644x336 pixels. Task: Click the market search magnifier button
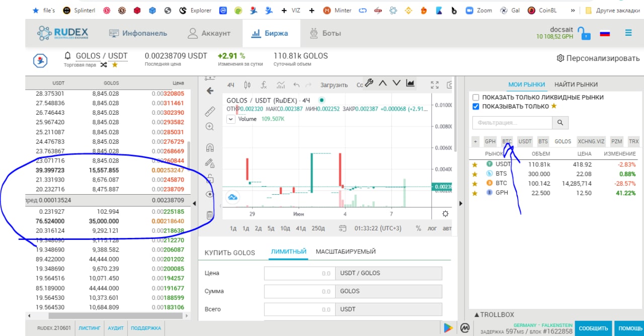[560, 122]
